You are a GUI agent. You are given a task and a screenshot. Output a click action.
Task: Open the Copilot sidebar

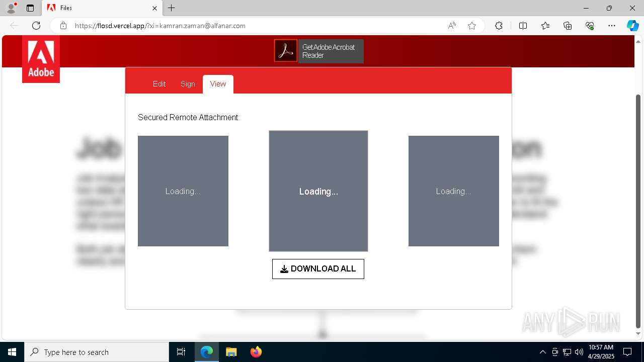[632, 26]
